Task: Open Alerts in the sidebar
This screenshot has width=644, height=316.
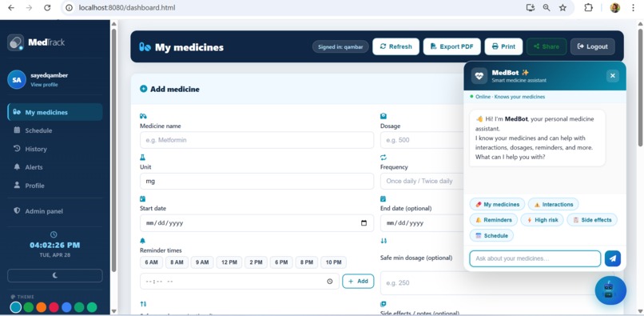Action: pos(55,167)
